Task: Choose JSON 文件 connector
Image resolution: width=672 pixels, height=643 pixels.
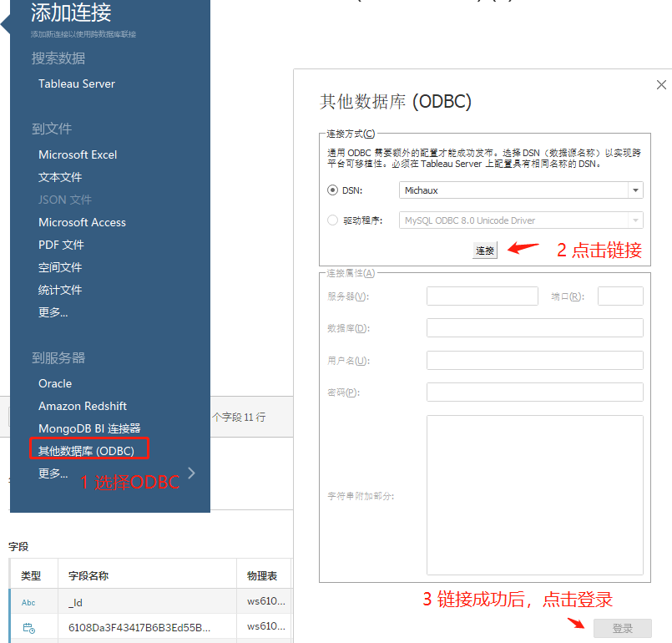Action: click(x=65, y=200)
